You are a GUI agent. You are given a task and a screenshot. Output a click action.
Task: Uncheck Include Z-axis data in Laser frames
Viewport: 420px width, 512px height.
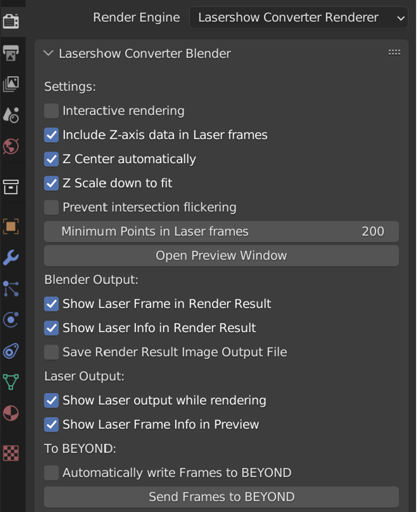(51, 135)
